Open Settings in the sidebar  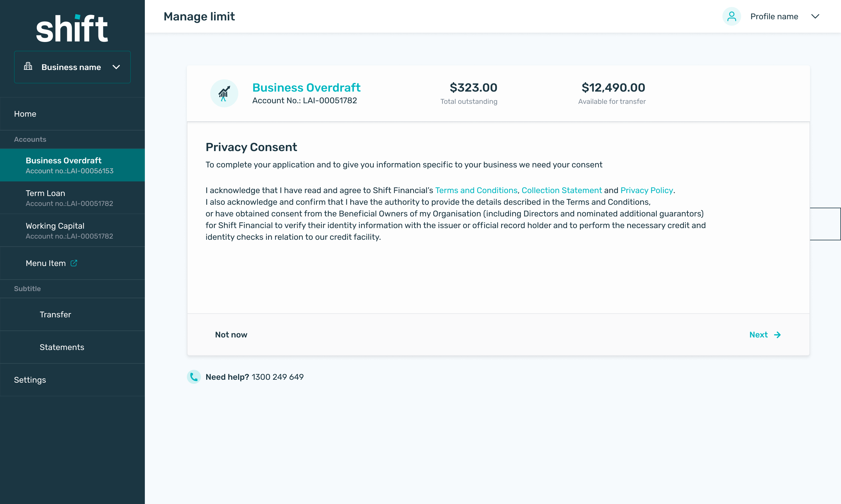tap(30, 380)
